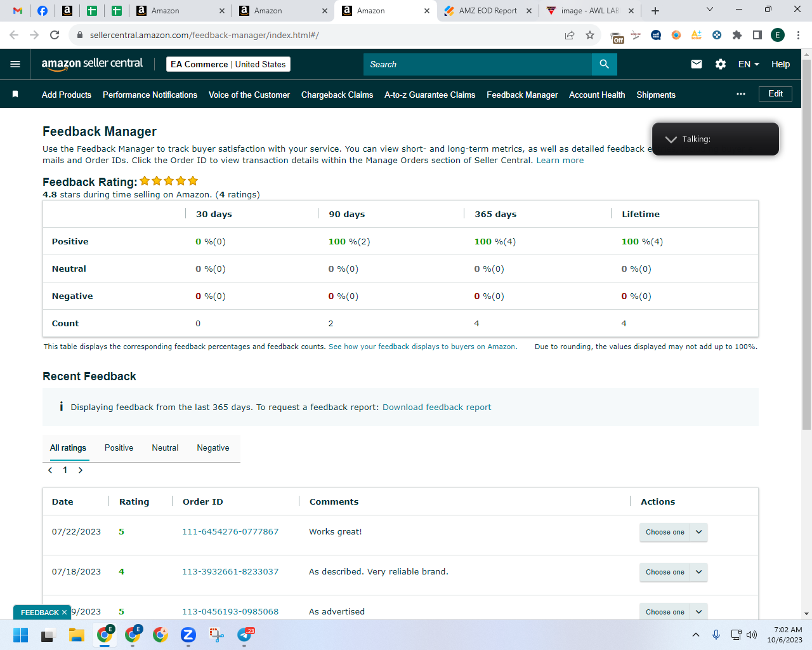The width and height of the screenshot is (812, 650).
Task: Click the extension showing Off badge
Action: click(x=617, y=36)
